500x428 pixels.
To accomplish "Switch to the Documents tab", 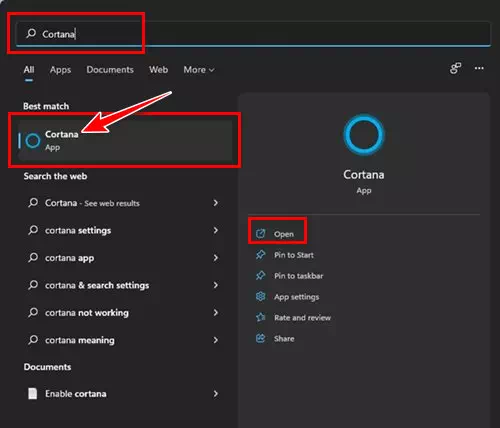I will tap(110, 70).
